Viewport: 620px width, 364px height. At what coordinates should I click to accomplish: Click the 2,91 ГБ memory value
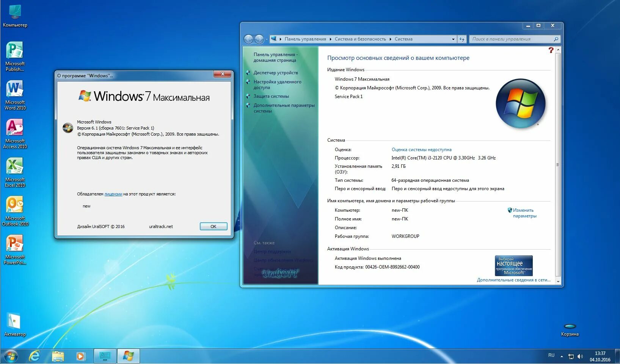click(x=399, y=166)
